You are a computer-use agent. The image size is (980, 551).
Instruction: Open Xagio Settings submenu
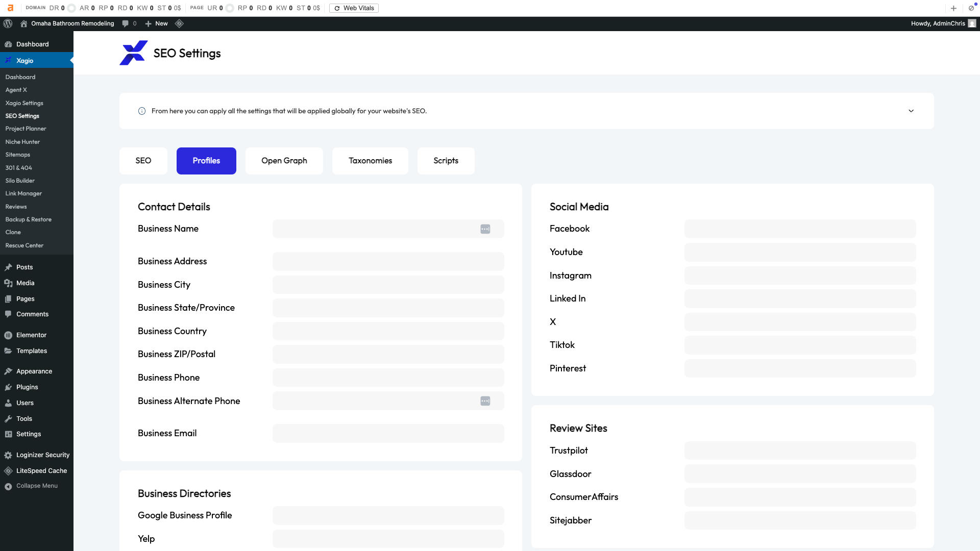click(x=24, y=103)
